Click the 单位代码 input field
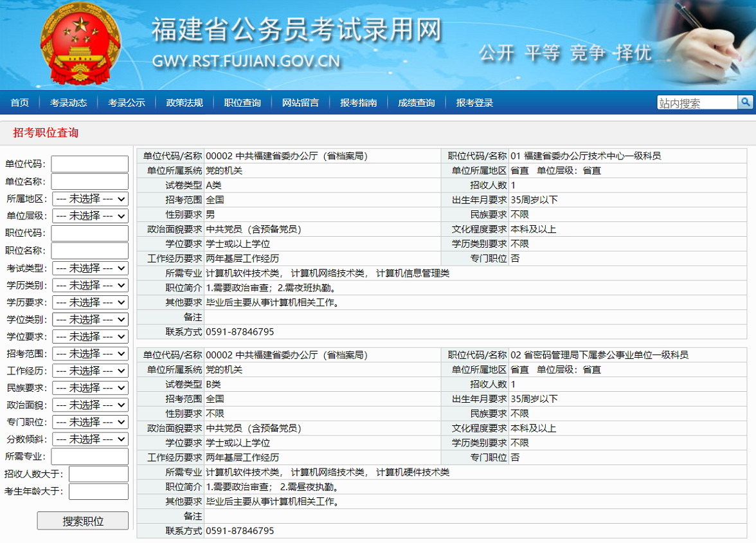Viewport: 756px width, 543px height. pos(90,164)
